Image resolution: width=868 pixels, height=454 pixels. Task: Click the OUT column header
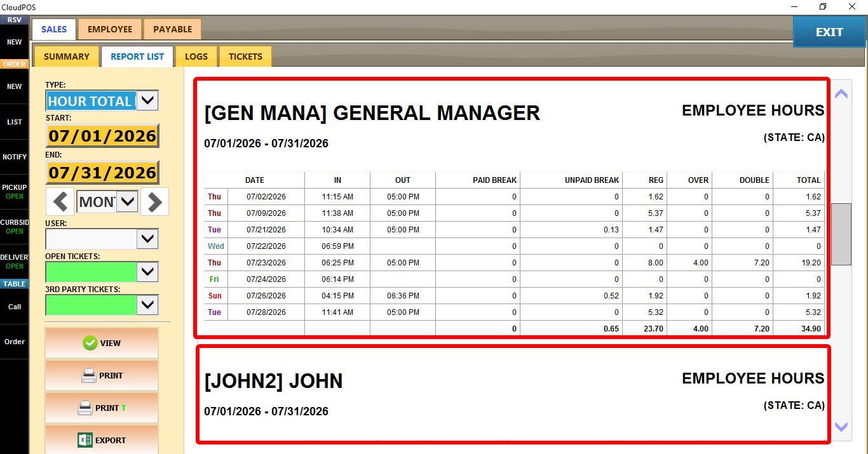[x=403, y=180]
